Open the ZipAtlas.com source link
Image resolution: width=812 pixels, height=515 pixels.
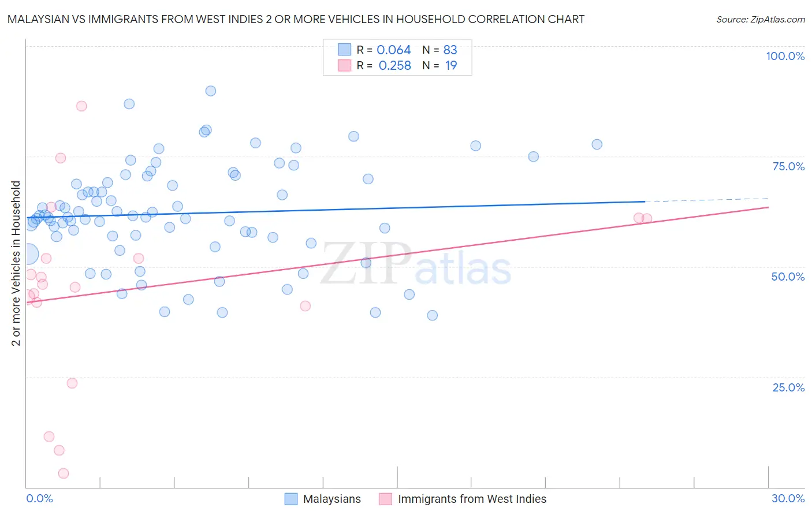coord(761,19)
